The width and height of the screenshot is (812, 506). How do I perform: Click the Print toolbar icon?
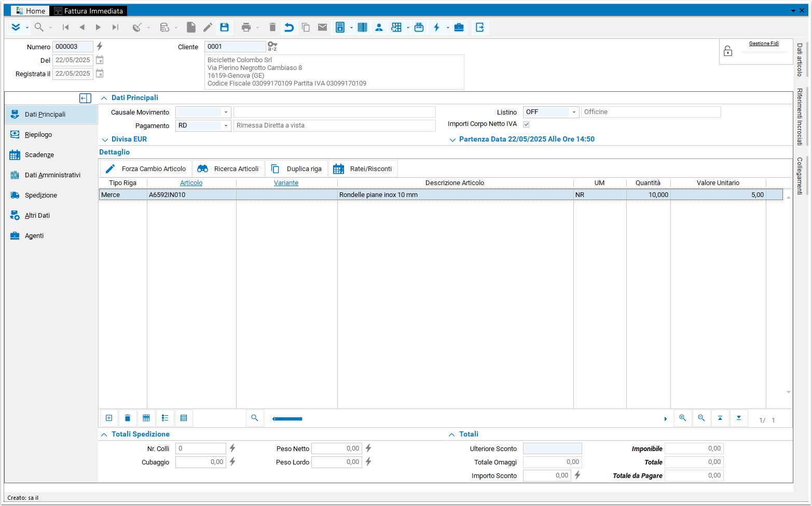[246, 27]
